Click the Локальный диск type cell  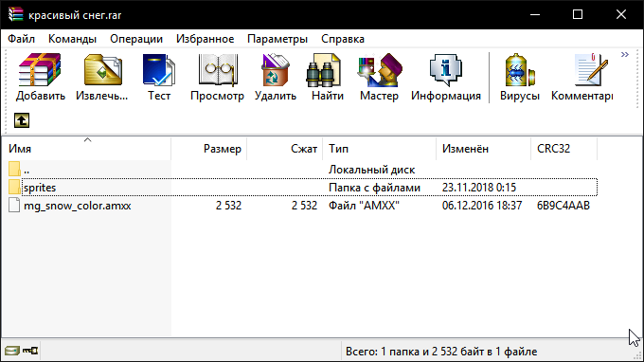[x=371, y=170]
